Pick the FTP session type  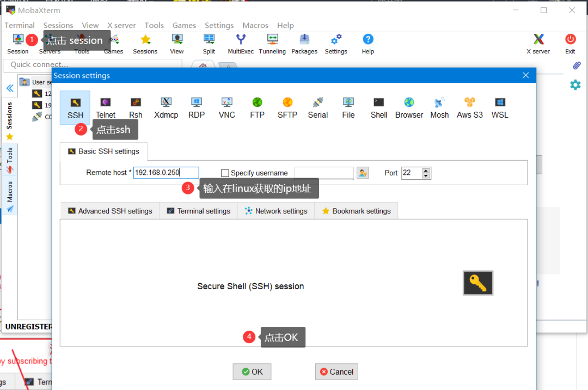click(257, 108)
